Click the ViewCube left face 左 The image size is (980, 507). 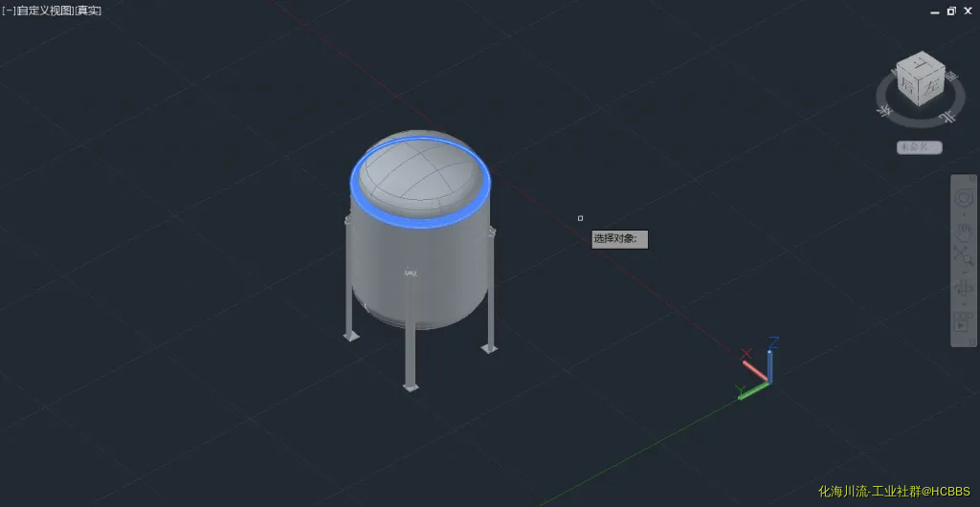click(931, 88)
